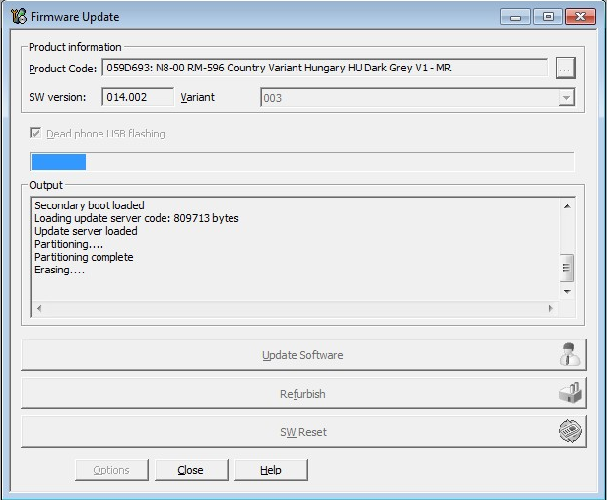Click the Refurbish icon on the right

point(569,394)
